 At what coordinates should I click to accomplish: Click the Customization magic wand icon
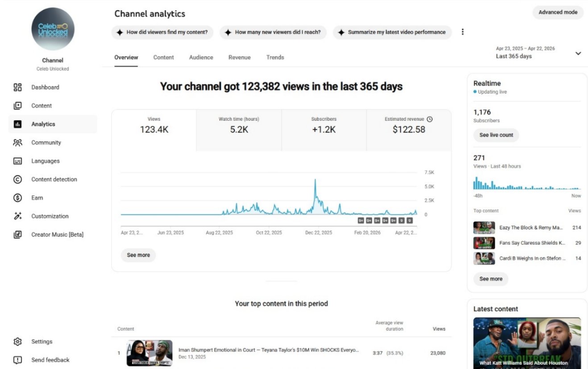(17, 216)
